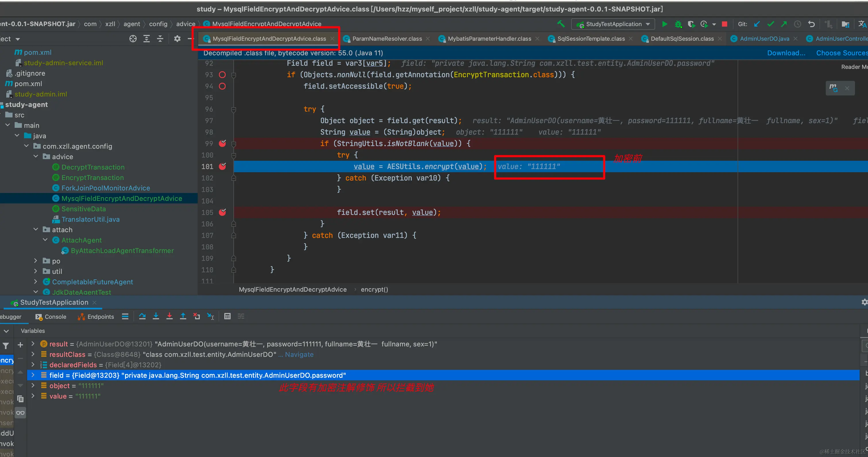Collapse the main folder in the tree
The image size is (868, 457).
coord(8,125)
